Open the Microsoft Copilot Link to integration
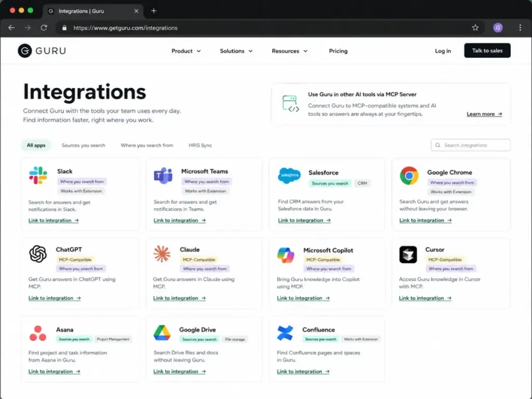 click(x=303, y=298)
